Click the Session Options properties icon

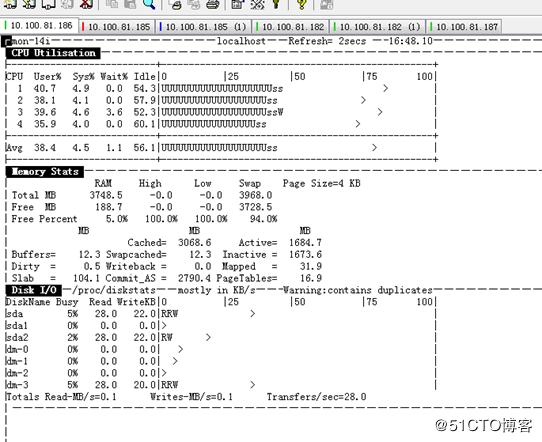pyautogui.click(x=237, y=3)
